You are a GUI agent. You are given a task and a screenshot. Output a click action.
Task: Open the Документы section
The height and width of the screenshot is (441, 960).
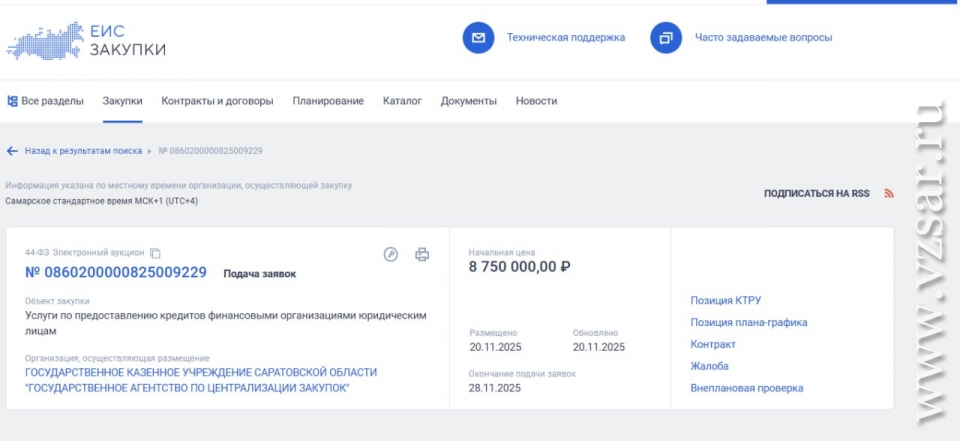coord(468,101)
